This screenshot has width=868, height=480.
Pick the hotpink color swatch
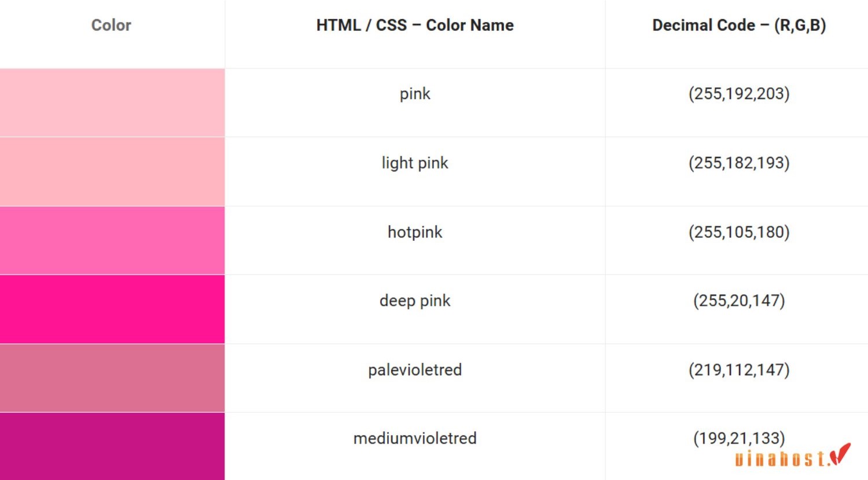point(112,240)
